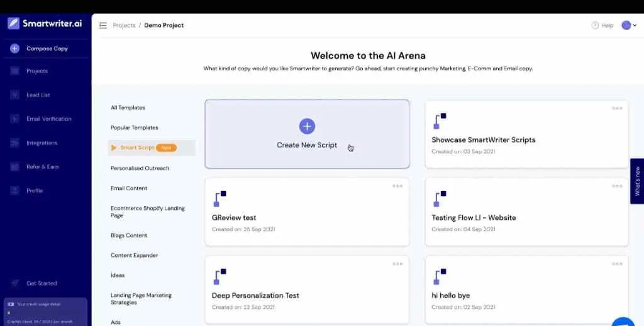Open Showcase SmartWriter Scripts script title
644x326 pixels.
click(484, 140)
